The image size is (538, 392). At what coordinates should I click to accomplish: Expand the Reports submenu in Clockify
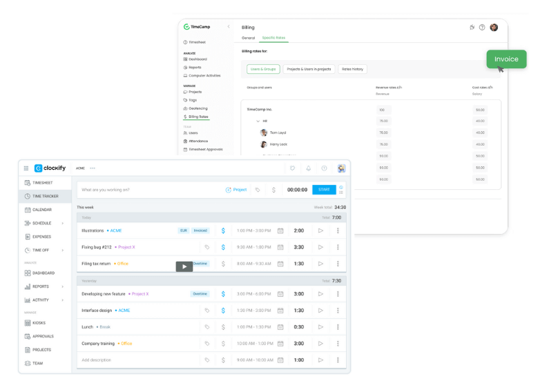pyautogui.click(x=62, y=286)
